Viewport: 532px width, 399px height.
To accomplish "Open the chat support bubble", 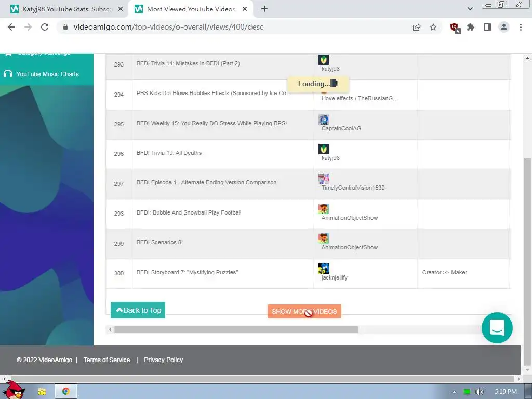I will pyautogui.click(x=497, y=328).
